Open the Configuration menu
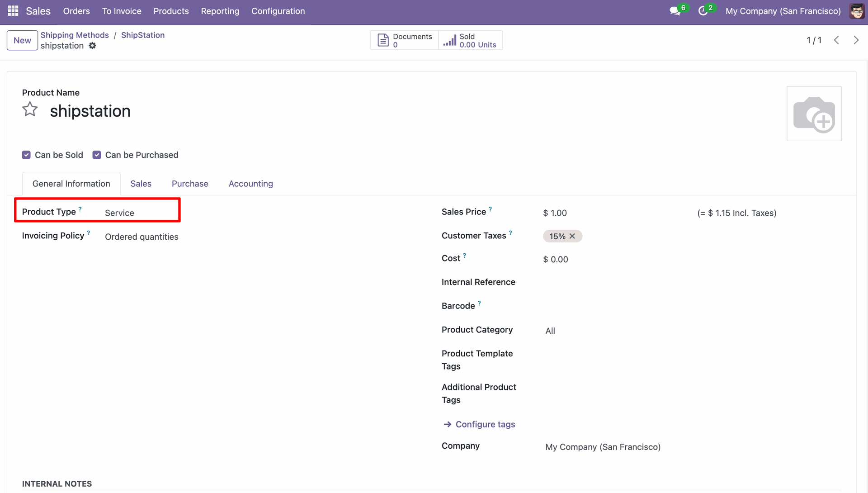This screenshot has width=868, height=493. 278,11
